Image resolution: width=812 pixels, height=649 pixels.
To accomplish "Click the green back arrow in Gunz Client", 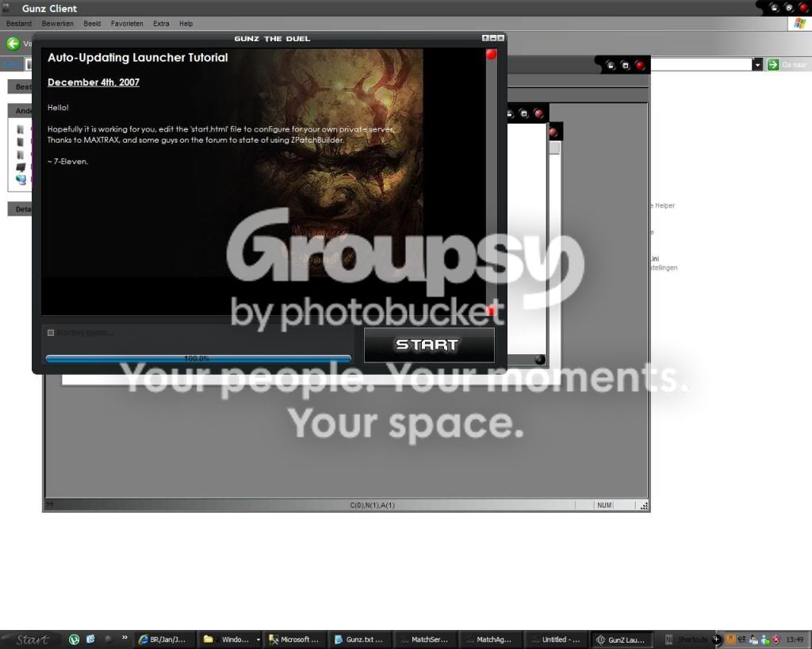I will click(x=13, y=44).
